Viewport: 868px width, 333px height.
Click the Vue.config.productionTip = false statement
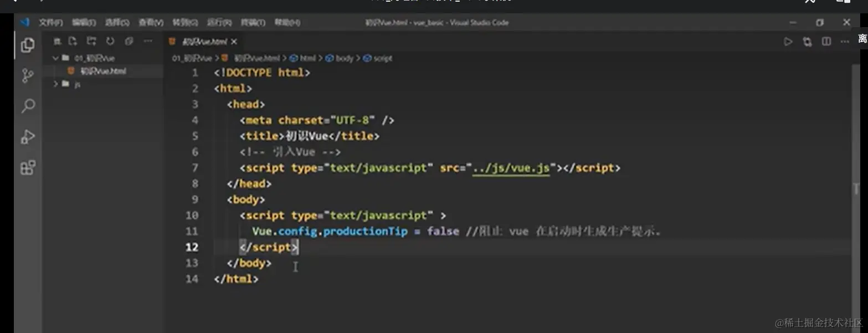click(356, 232)
